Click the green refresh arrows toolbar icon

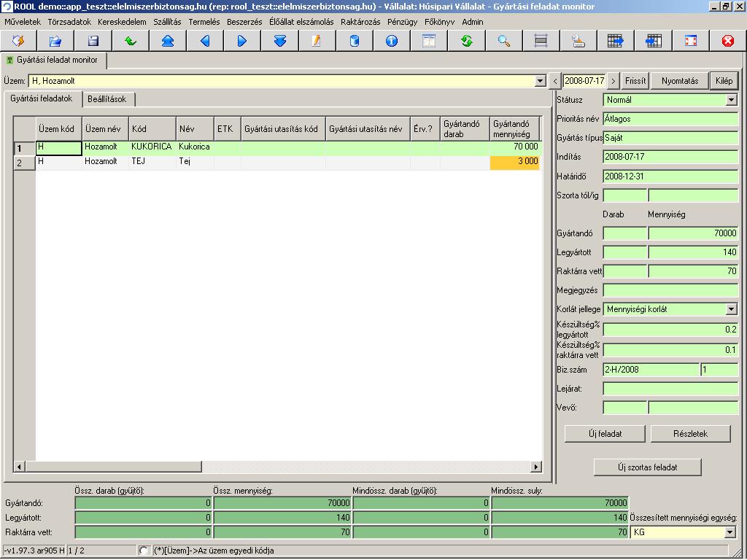tap(466, 41)
